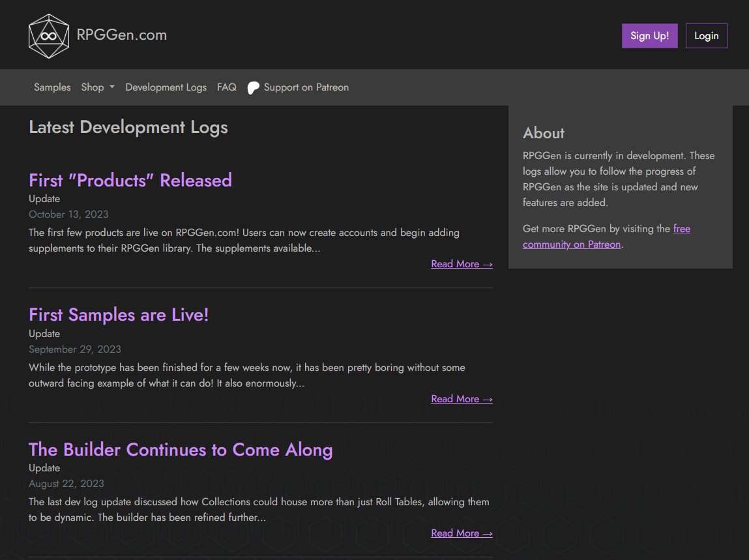Click the Sign Up! button
749x560 pixels.
[x=650, y=36]
